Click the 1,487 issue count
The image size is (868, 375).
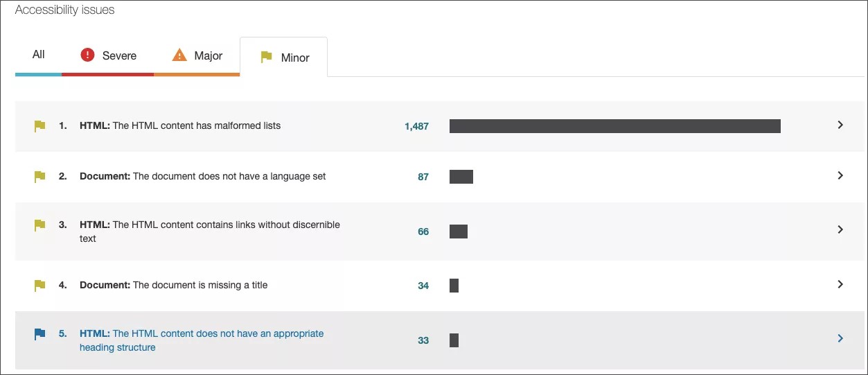[416, 127]
